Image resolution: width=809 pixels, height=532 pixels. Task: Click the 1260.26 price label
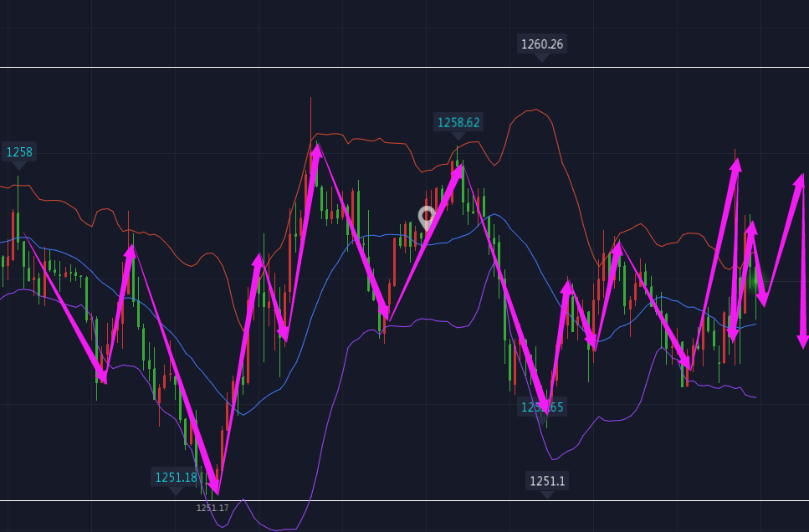542,44
